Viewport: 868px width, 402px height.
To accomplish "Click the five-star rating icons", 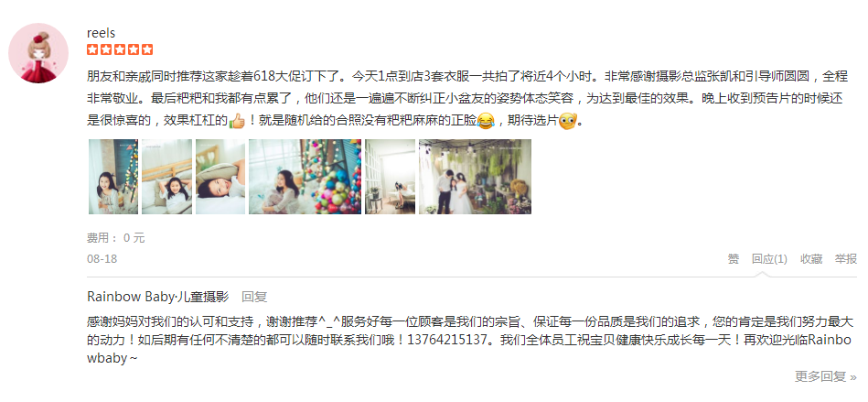I will coord(120,49).
